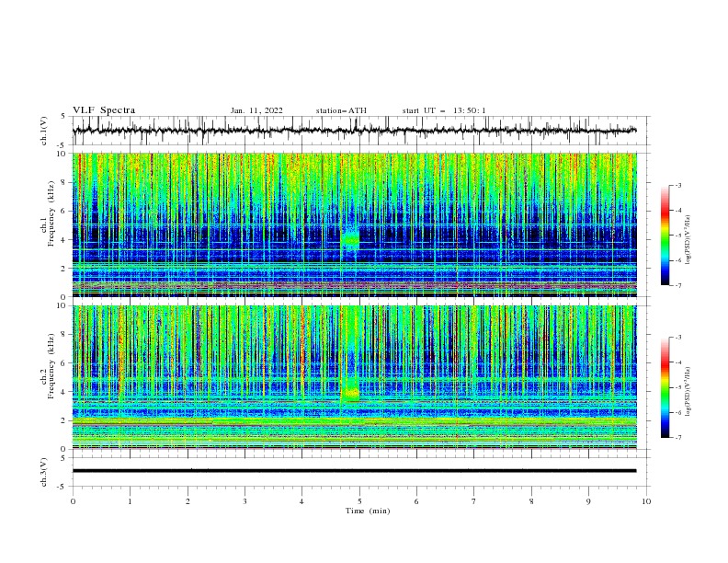Click tick label "5" on the Time axis
This screenshot has width=728, height=563.
(x=359, y=501)
